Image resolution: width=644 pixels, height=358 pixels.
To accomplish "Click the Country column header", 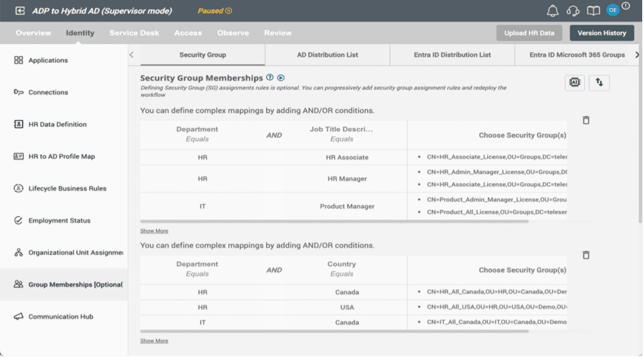I will coord(341,264).
